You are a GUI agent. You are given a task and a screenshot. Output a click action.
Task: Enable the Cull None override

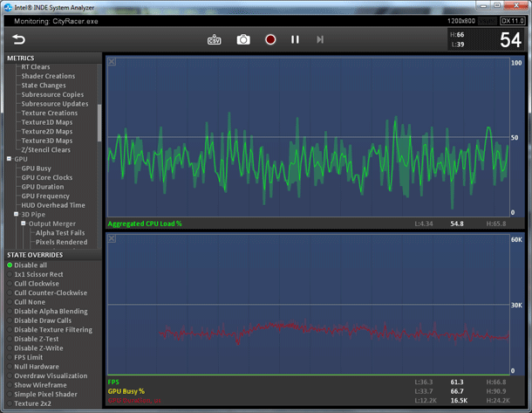click(26, 302)
